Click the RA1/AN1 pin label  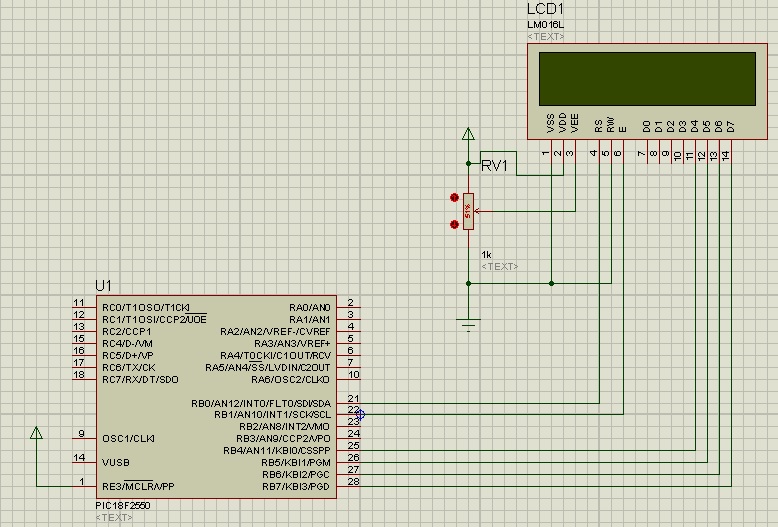[310, 320]
